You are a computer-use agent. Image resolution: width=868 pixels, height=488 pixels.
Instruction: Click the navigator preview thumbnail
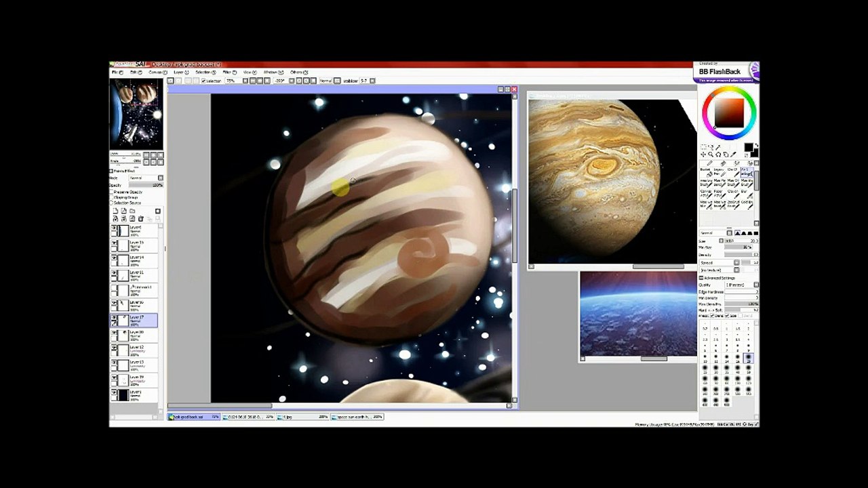pyautogui.click(x=136, y=114)
